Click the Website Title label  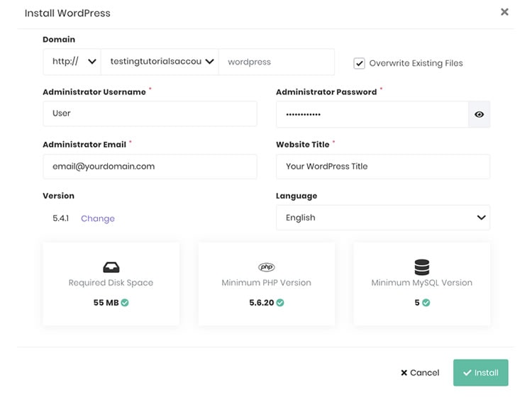click(303, 145)
